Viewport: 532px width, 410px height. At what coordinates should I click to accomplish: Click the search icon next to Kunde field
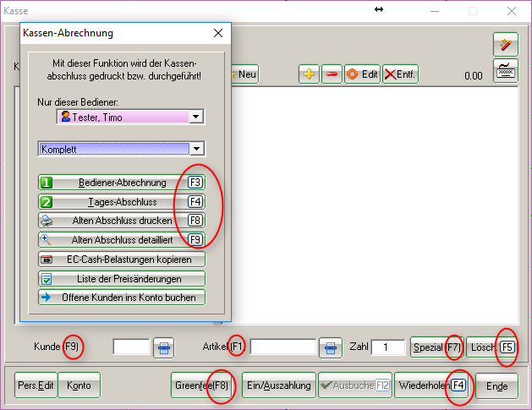coord(164,347)
